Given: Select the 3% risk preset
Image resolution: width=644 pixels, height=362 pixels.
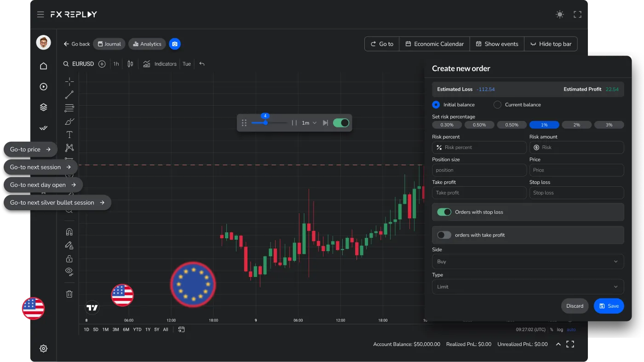Looking at the screenshot, I should pyautogui.click(x=609, y=125).
